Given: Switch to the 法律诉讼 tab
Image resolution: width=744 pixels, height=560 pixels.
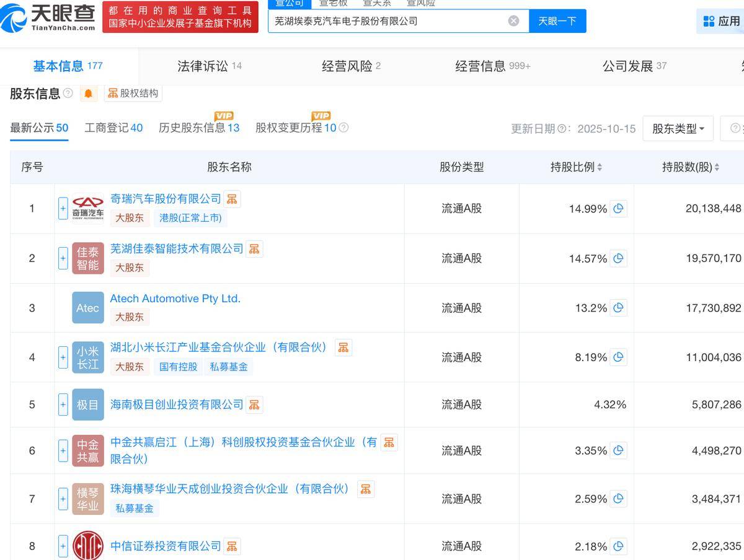Looking at the screenshot, I should click(209, 66).
